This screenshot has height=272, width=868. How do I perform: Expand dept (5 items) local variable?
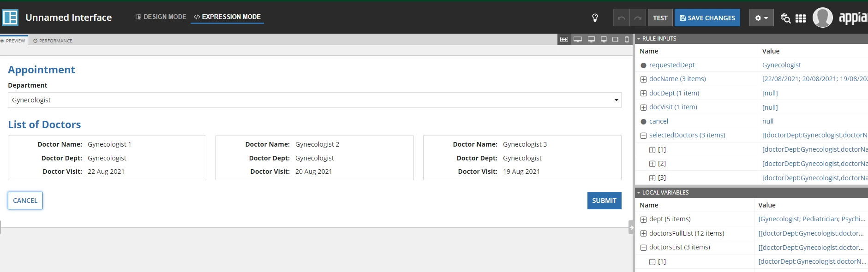[x=643, y=219]
